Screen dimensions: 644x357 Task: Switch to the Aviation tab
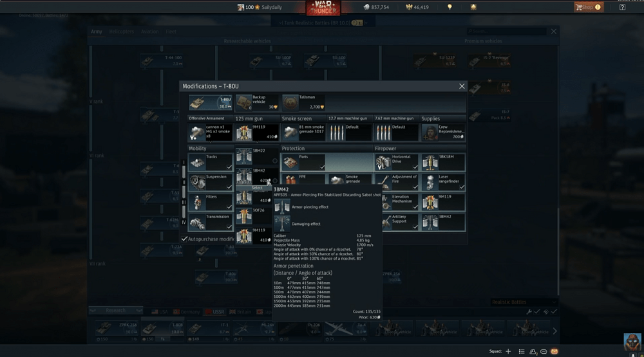click(x=149, y=32)
